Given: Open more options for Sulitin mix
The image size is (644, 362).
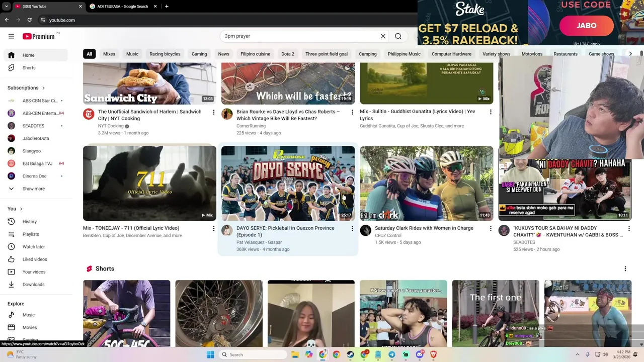Looking at the screenshot, I should [x=491, y=112].
